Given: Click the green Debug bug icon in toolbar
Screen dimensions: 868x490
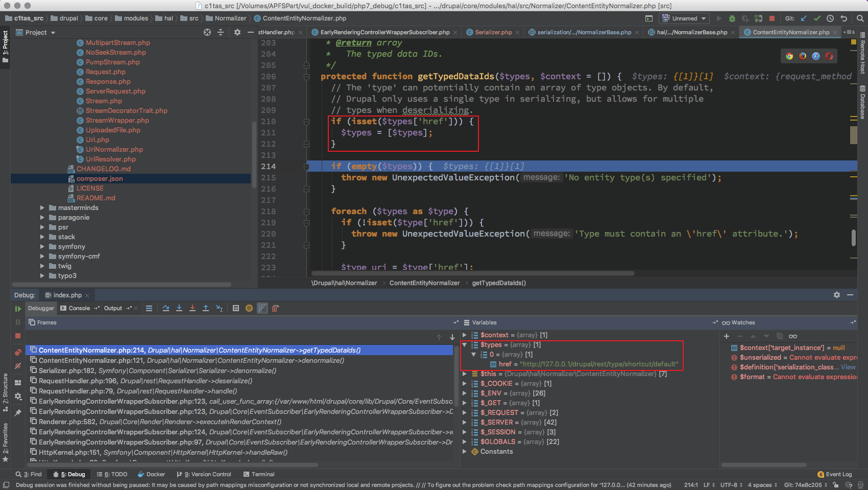Looking at the screenshot, I should point(732,18).
